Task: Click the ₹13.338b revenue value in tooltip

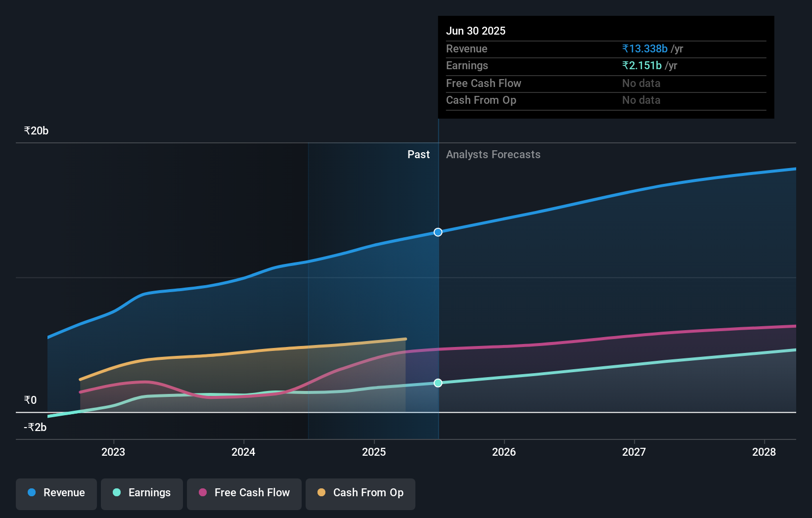Action: coord(645,48)
